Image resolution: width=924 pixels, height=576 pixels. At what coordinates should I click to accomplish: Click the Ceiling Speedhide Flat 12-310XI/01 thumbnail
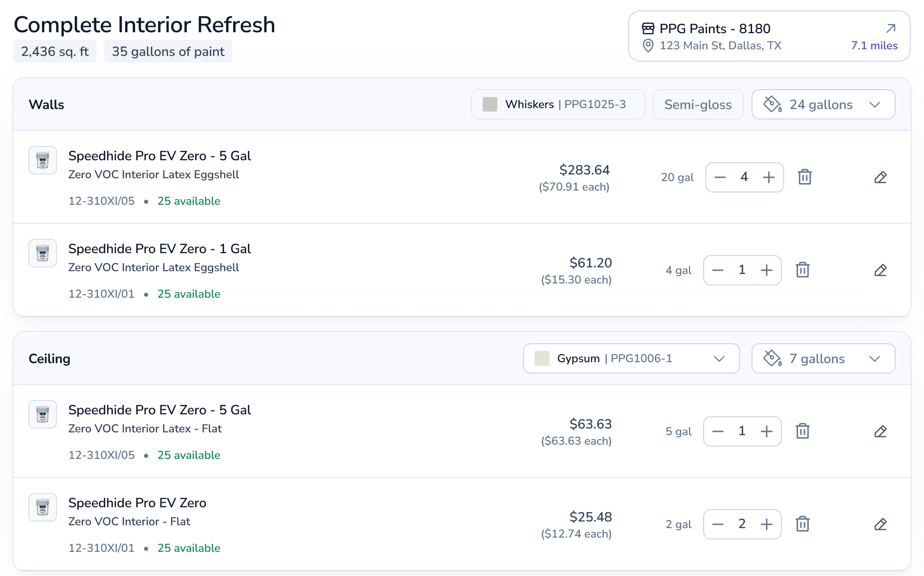coord(43,507)
